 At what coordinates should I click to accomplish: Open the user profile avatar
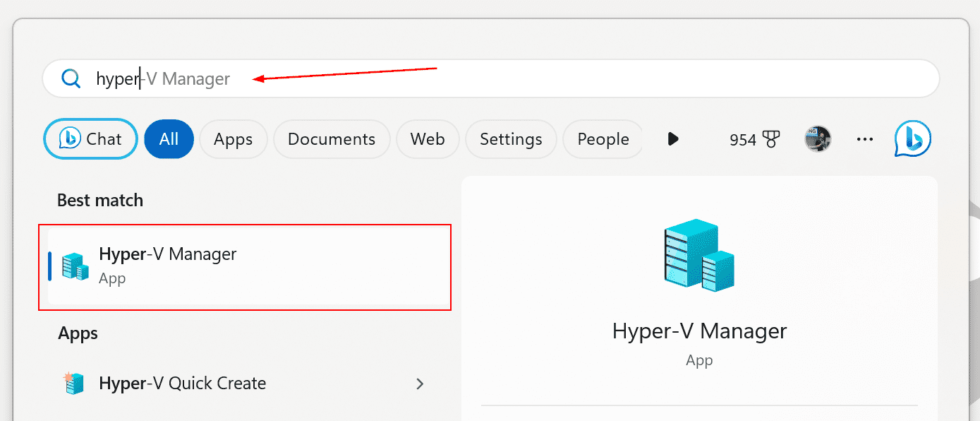[818, 139]
